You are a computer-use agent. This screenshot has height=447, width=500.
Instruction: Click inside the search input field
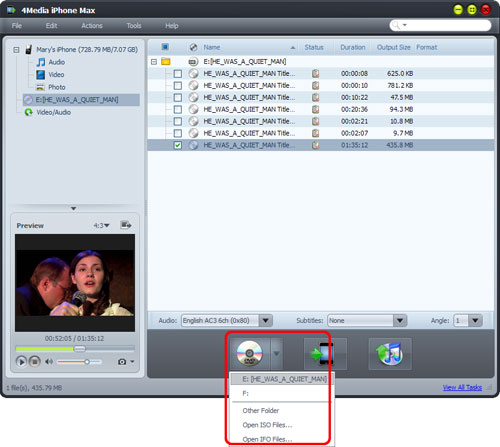[x=448, y=25]
